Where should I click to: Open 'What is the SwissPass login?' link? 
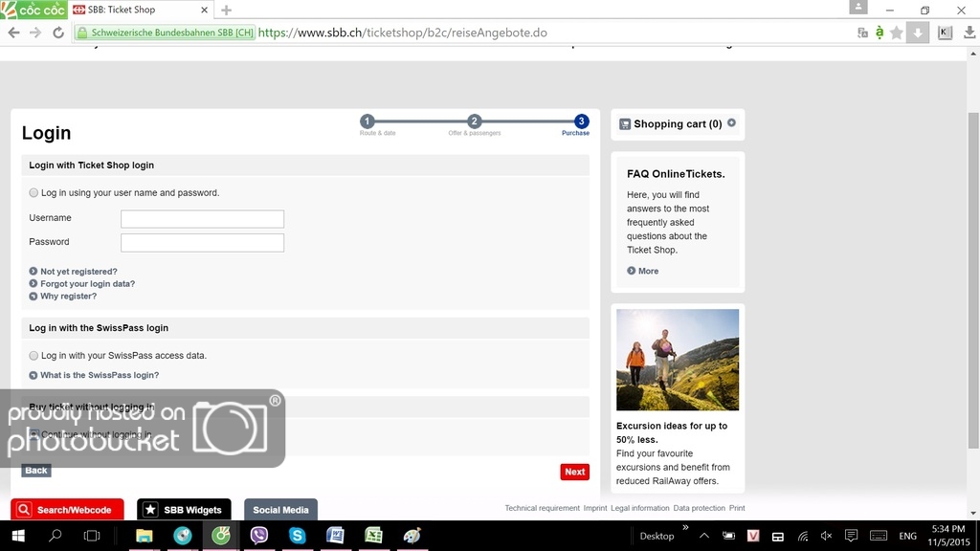(100, 375)
